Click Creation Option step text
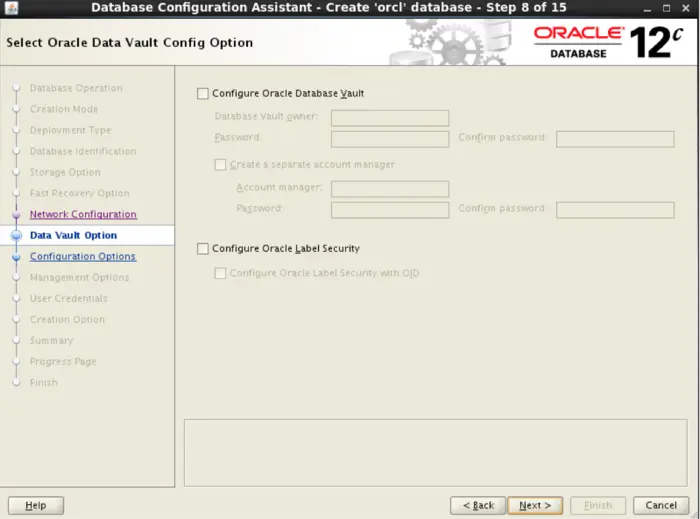 [67, 320]
